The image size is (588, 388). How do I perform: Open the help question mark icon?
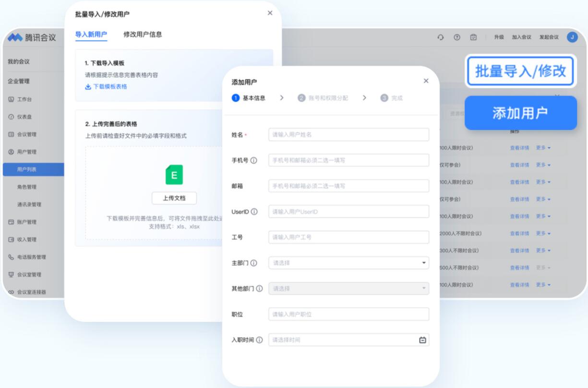[x=456, y=37]
